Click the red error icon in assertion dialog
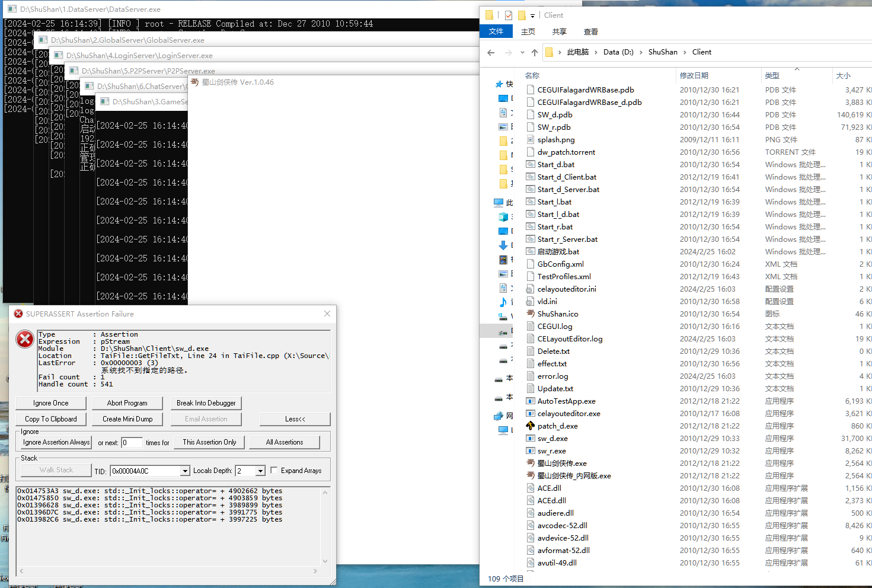This screenshot has height=588, width=872. (x=24, y=339)
